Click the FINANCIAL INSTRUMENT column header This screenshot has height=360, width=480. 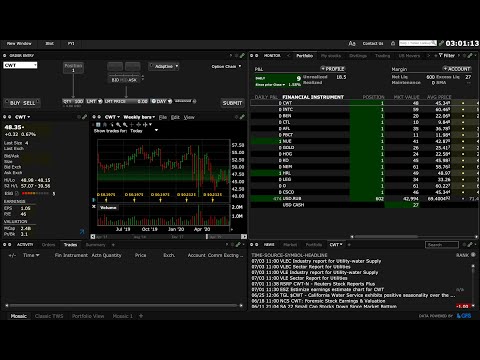pos(313,97)
